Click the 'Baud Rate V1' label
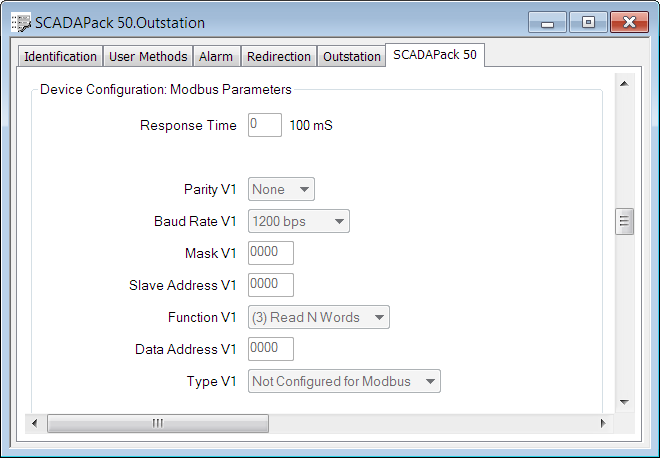 coord(195,221)
